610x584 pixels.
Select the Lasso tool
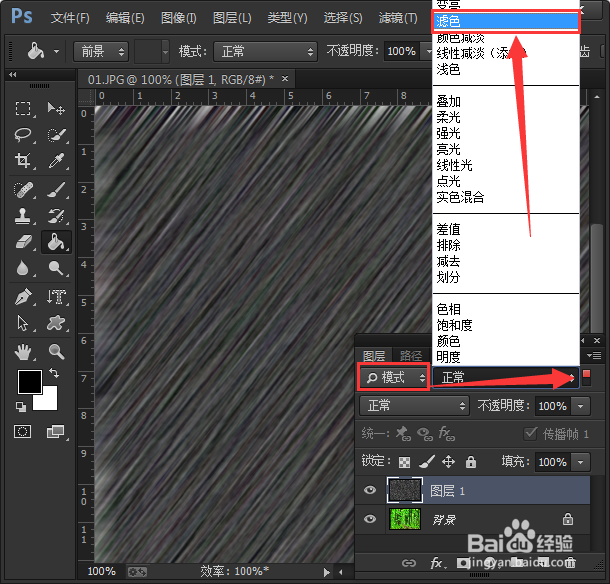(23, 135)
